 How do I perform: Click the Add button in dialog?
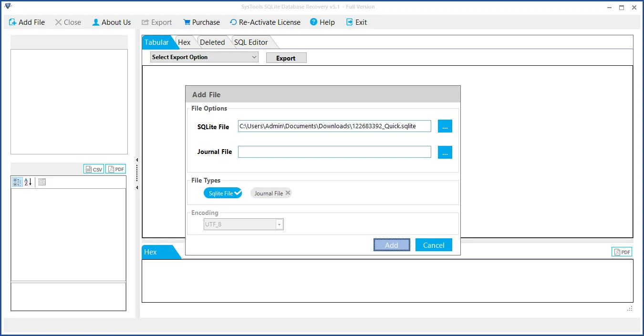tap(392, 245)
